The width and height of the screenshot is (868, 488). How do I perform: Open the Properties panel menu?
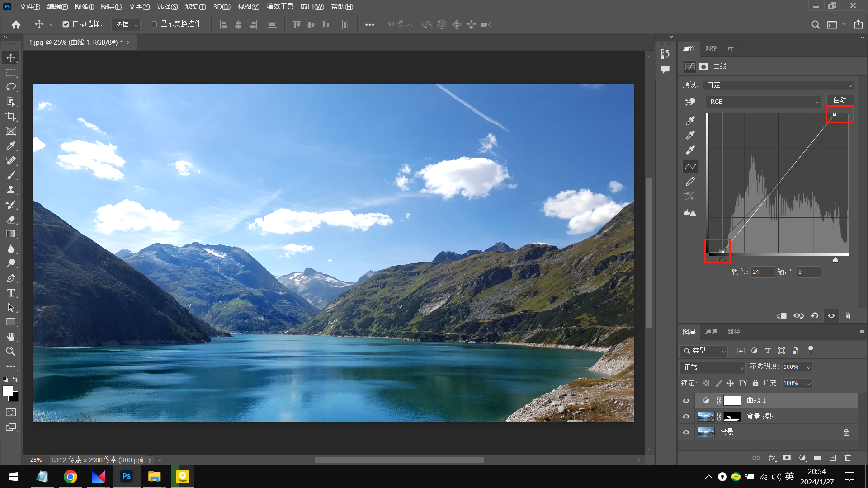click(x=862, y=49)
